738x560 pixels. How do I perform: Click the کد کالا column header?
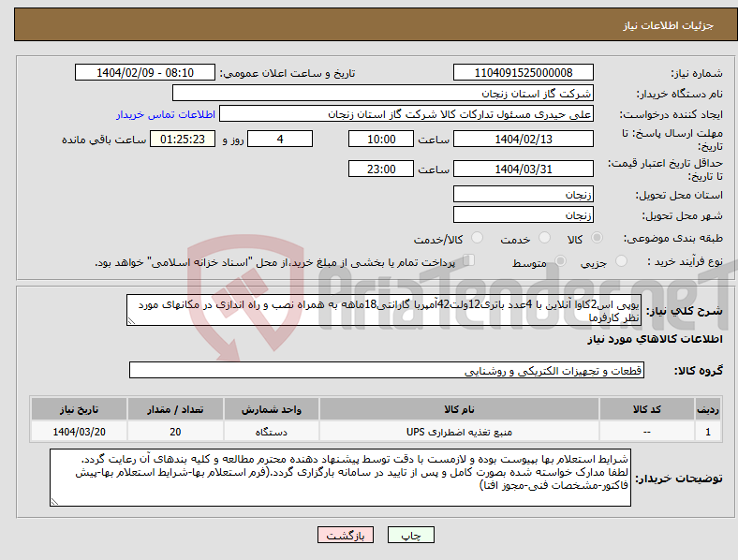tap(647, 409)
